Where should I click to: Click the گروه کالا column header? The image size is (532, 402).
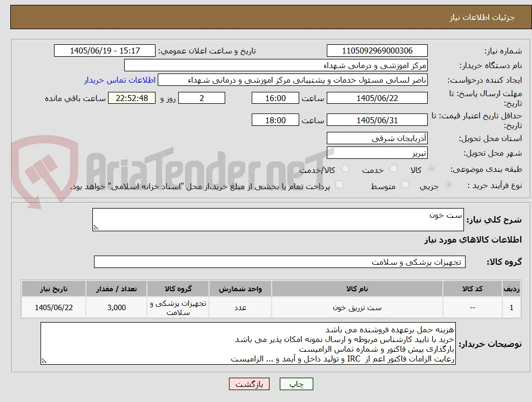pyautogui.click(x=178, y=289)
